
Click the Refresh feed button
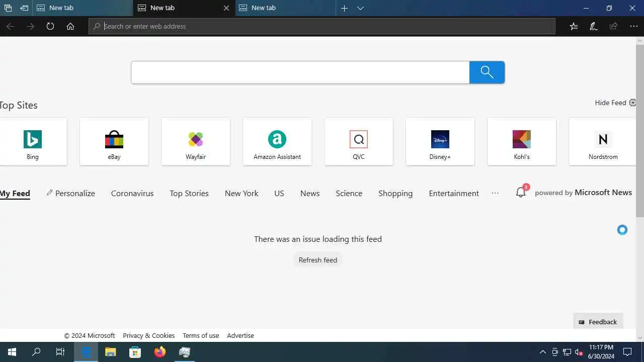[x=318, y=260]
